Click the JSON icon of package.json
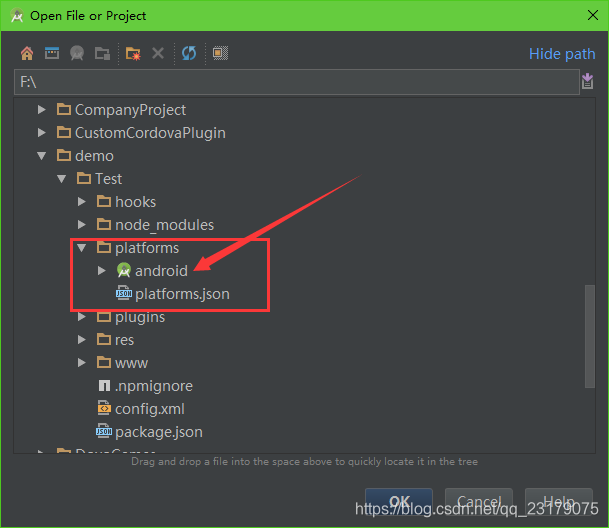This screenshot has height=528, width=609. coord(104,431)
